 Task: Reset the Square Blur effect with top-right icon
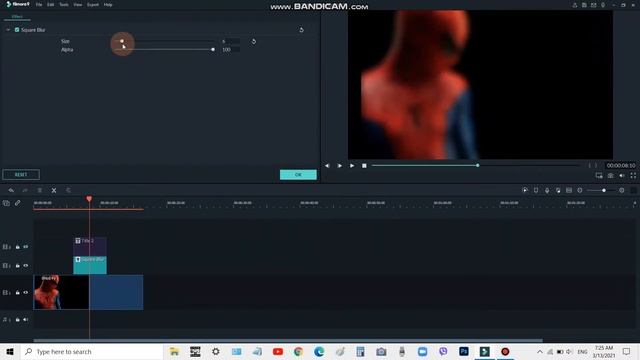301,30
